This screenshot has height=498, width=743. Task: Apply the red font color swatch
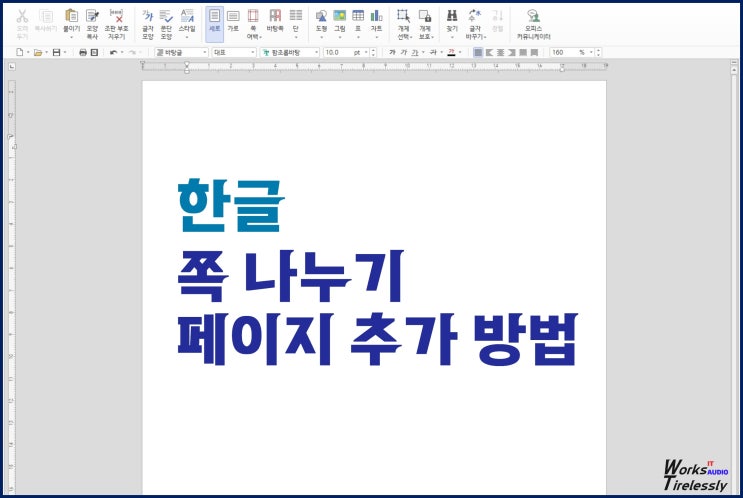[x=451, y=52]
